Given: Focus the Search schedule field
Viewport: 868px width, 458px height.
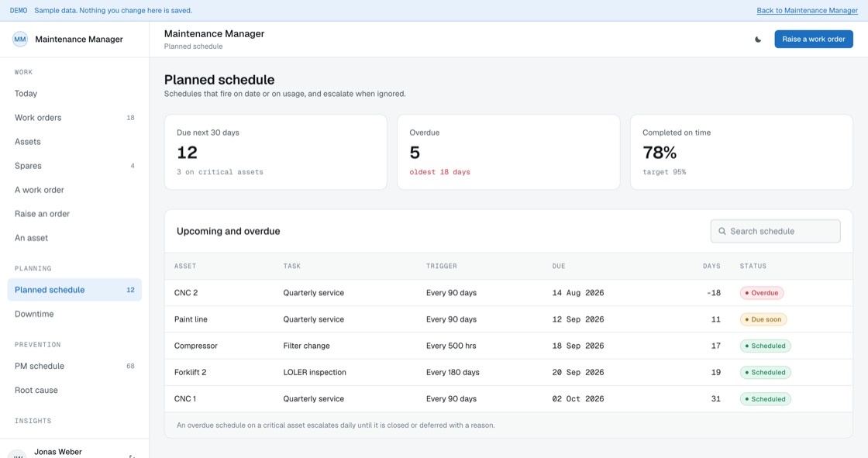Looking at the screenshot, I should tap(775, 232).
